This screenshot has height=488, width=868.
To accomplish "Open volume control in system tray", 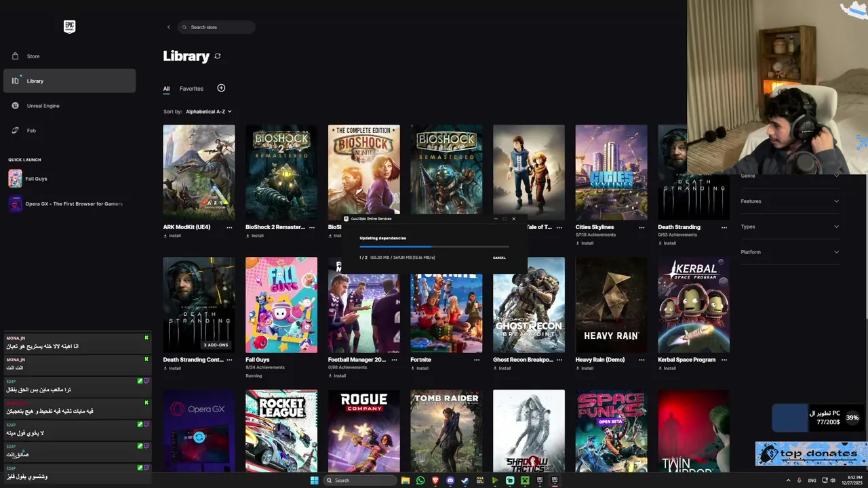I will click(x=833, y=481).
